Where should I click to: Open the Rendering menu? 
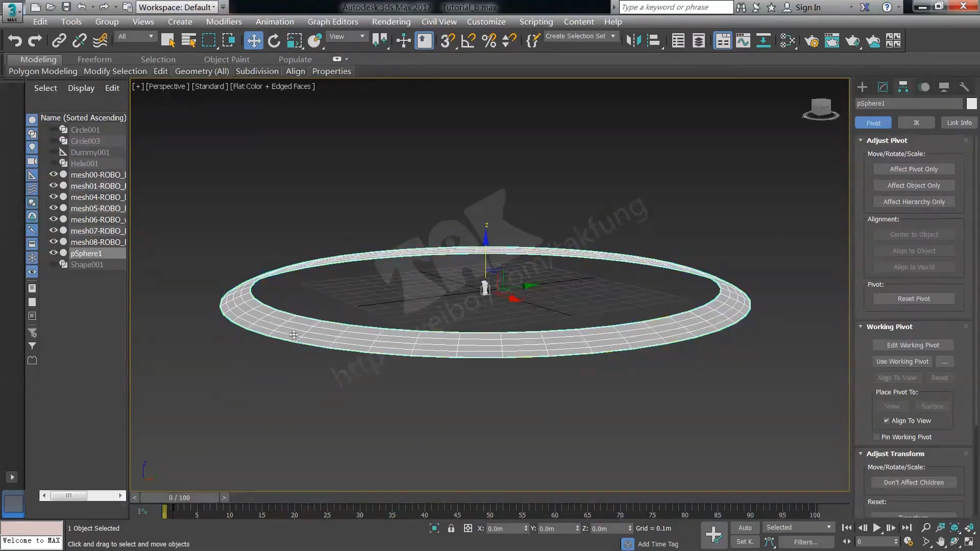[391, 22]
